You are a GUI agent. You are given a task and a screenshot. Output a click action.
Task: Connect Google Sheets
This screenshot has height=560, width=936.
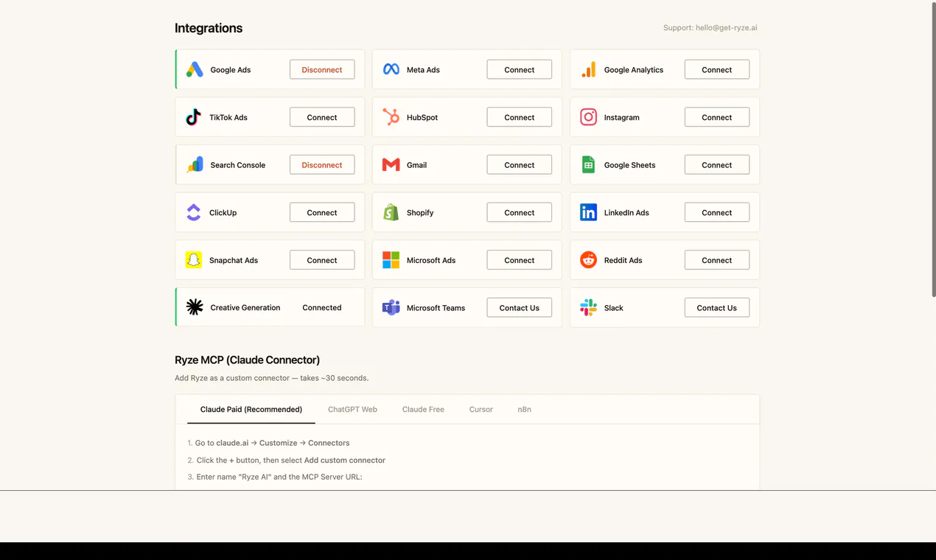point(717,164)
